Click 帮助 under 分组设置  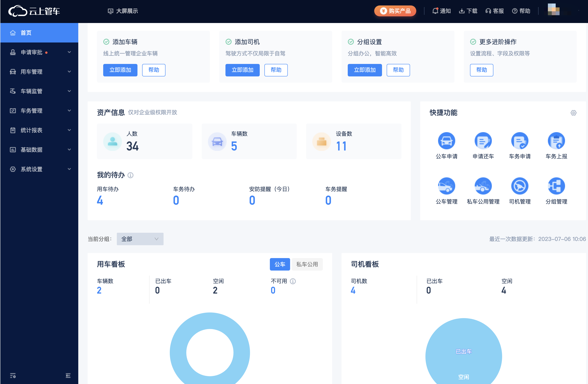point(398,70)
